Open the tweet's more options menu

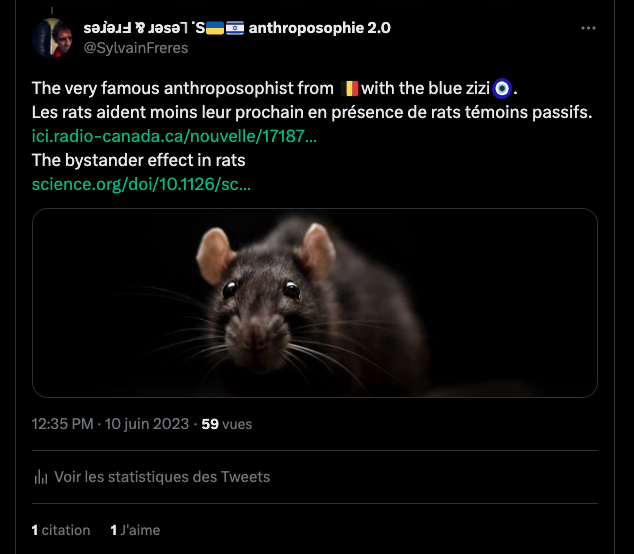click(590, 28)
